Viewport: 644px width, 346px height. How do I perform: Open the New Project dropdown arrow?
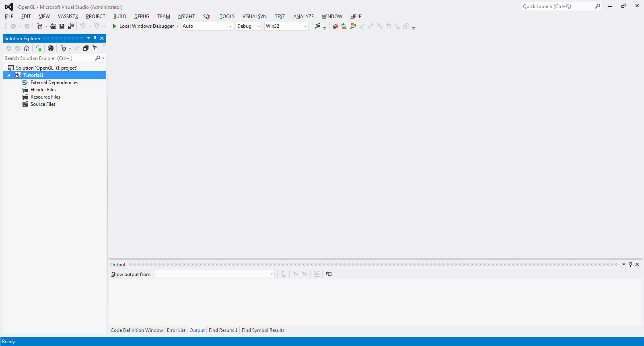46,26
